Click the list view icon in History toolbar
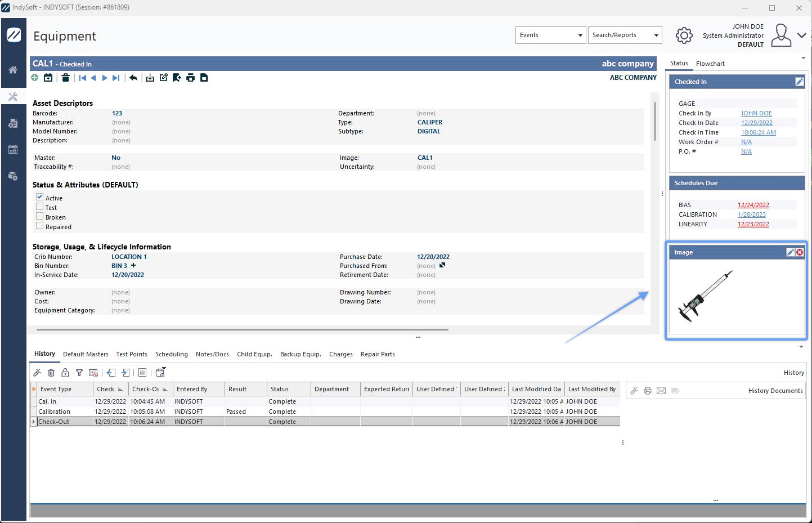Image resolution: width=812 pixels, height=523 pixels. (142, 373)
